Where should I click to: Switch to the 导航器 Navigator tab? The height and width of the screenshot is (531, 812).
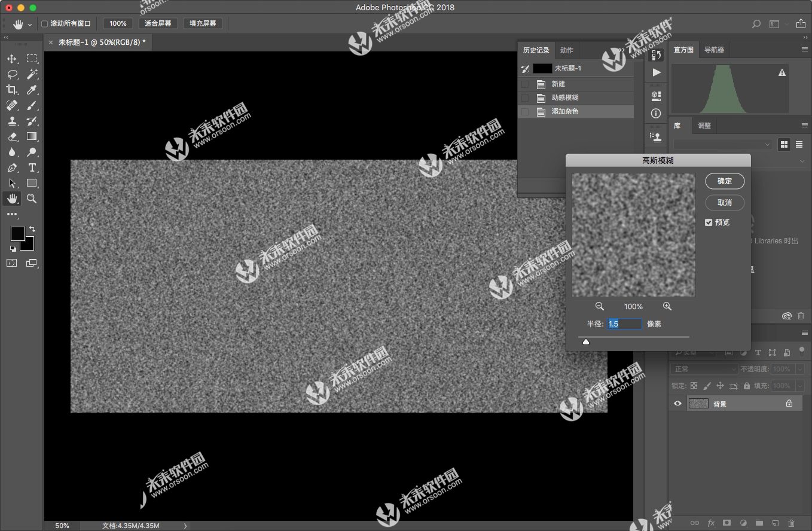[x=714, y=50]
